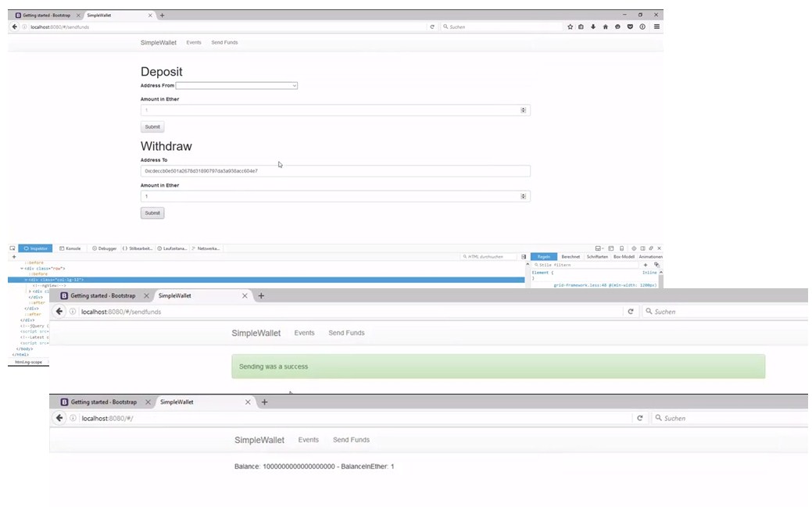Open Events link in the middle window navbar
Screen dimensions: 812x507
304,333
